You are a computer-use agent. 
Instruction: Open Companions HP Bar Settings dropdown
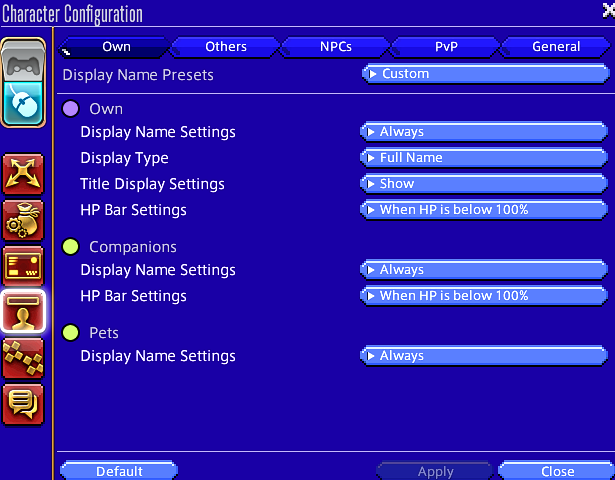[484, 296]
